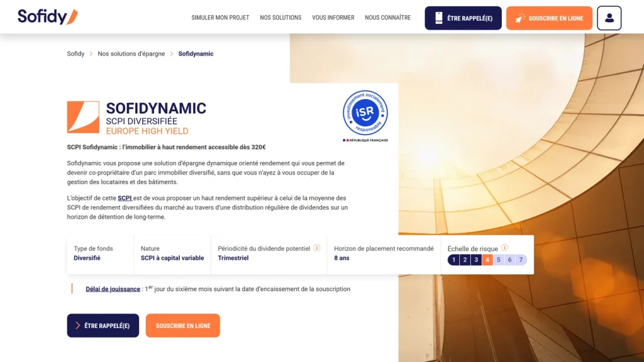Click the highlighted risk level 4

click(487, 260)
